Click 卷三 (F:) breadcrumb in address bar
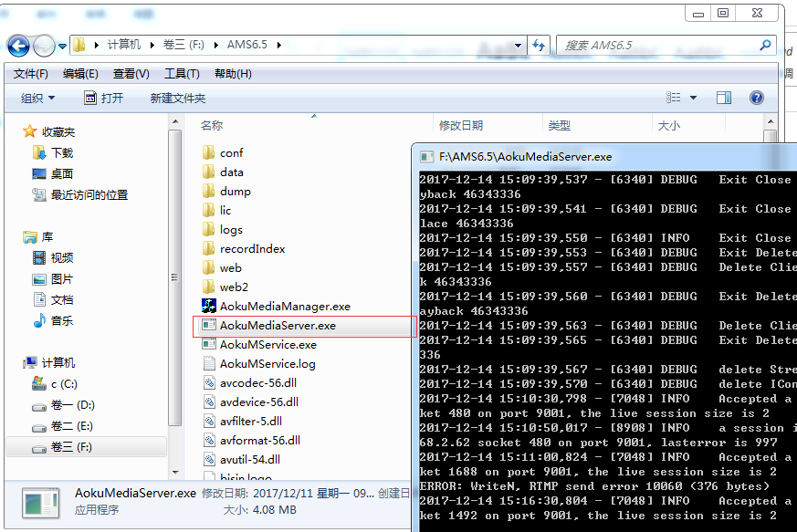This screenshot has height=532, width=797. tap(183, 45)
